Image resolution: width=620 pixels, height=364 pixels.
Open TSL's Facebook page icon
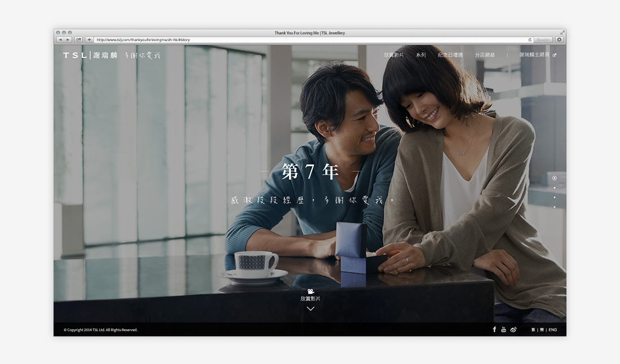coord(494,330)
